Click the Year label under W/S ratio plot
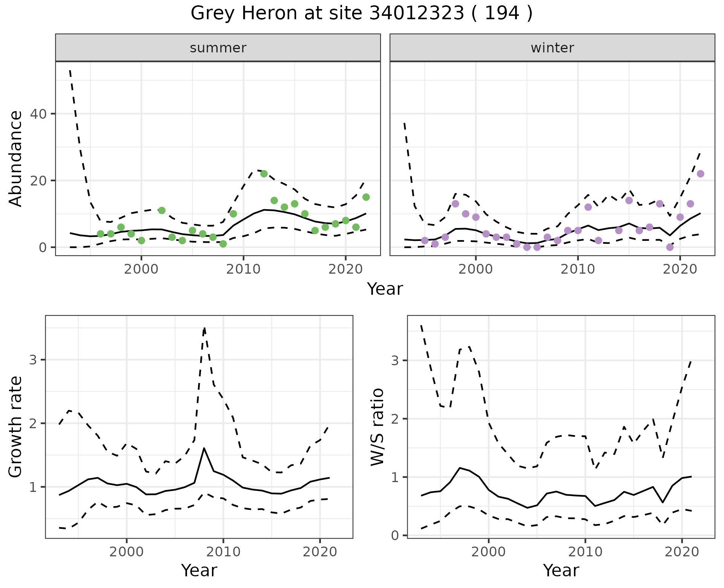Screen dimensions: 724x588 561,570
